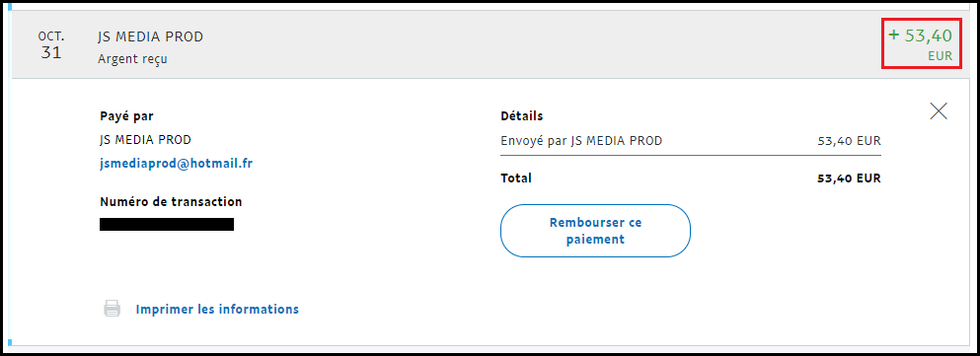Viewport: 980px width, 356px height.
Task: Click the Total label
Action: [516, 178]
